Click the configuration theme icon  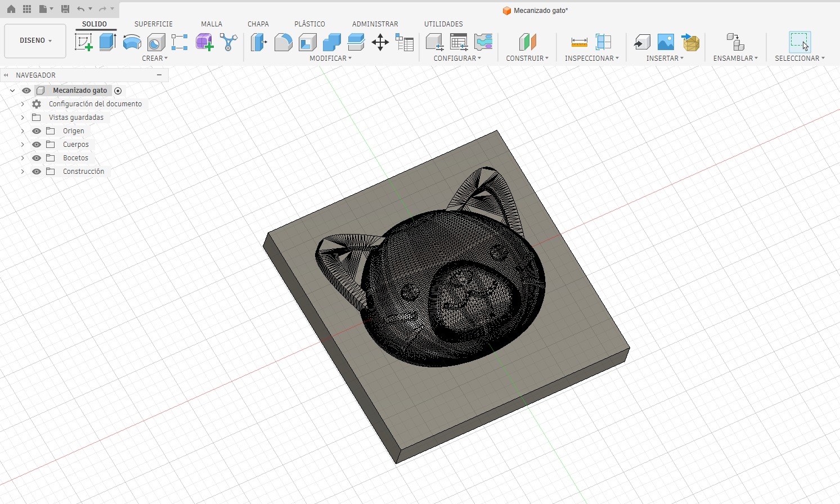click(483, 42)
